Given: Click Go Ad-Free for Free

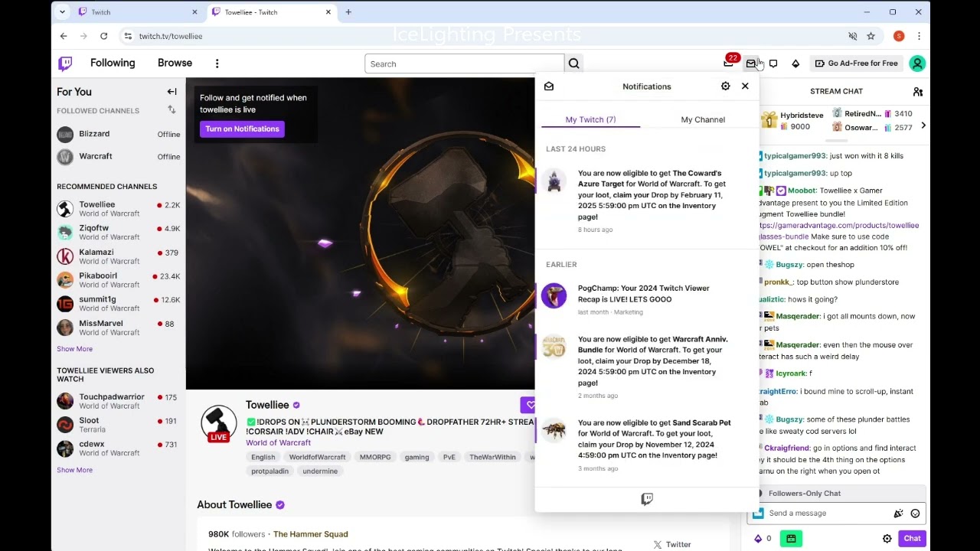Looking at the screenshot, I should (x=856, y=64).
